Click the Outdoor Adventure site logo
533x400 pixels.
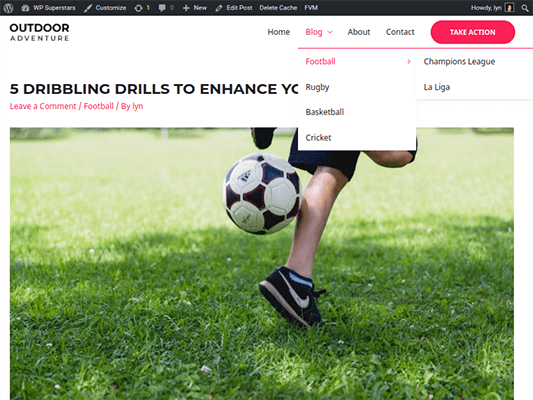(39, 32)
